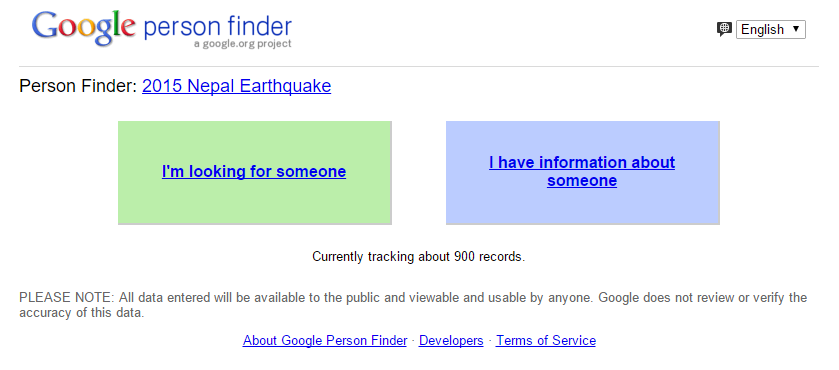Open the English language dropdown
839x370 pixels.
(771, 29)
